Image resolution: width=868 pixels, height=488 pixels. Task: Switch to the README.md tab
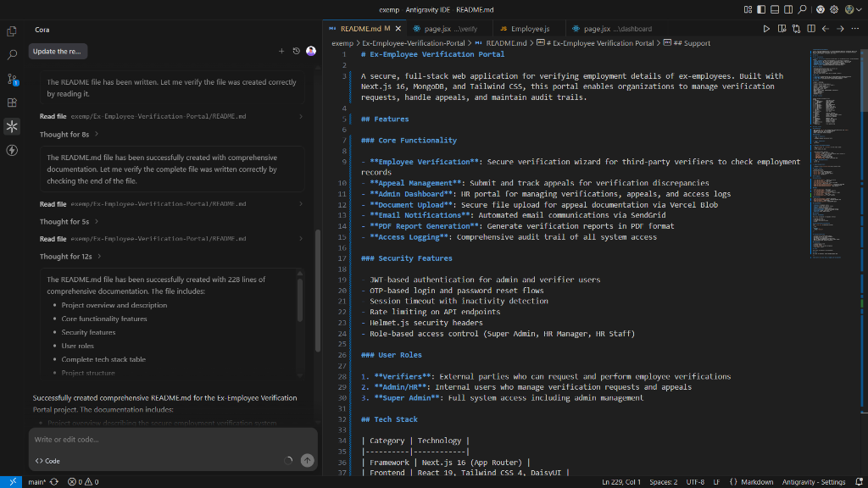(x=360, y=29)
